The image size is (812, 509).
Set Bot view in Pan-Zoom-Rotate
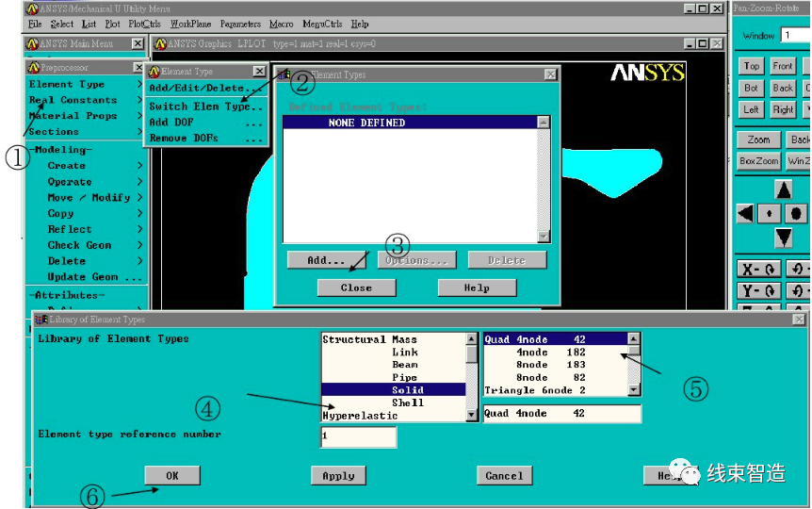[751, 88]
